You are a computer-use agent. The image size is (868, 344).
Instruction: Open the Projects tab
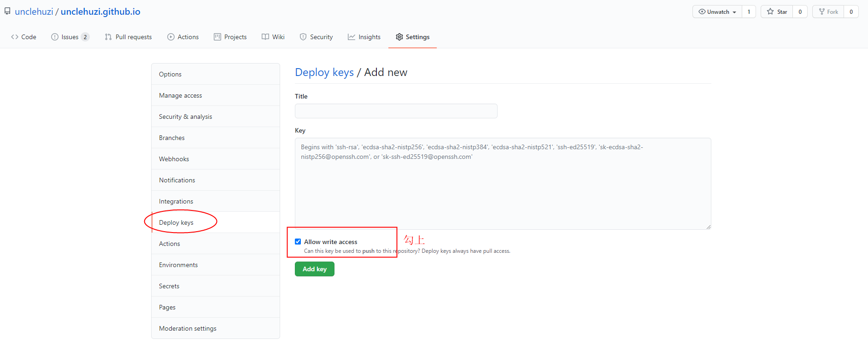[230, 37]
